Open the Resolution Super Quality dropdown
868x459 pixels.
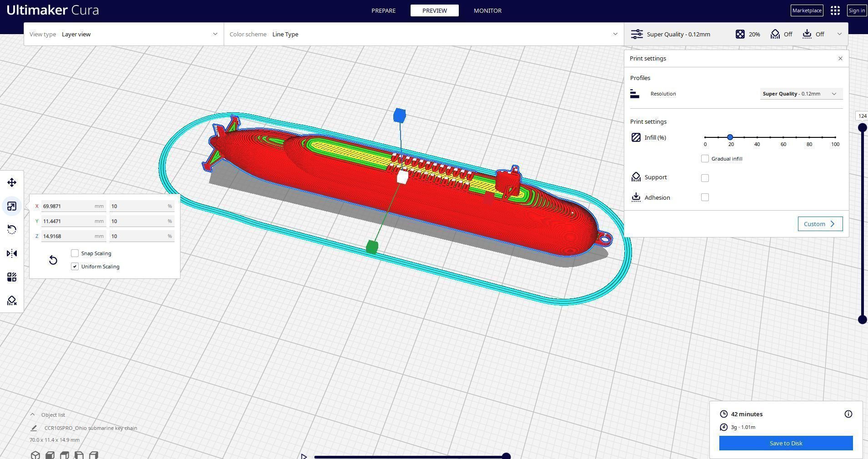point(801,94)
